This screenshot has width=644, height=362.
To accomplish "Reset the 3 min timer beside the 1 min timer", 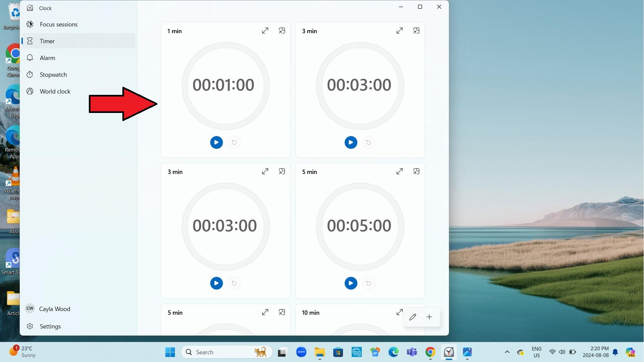I will coord(368,142).
